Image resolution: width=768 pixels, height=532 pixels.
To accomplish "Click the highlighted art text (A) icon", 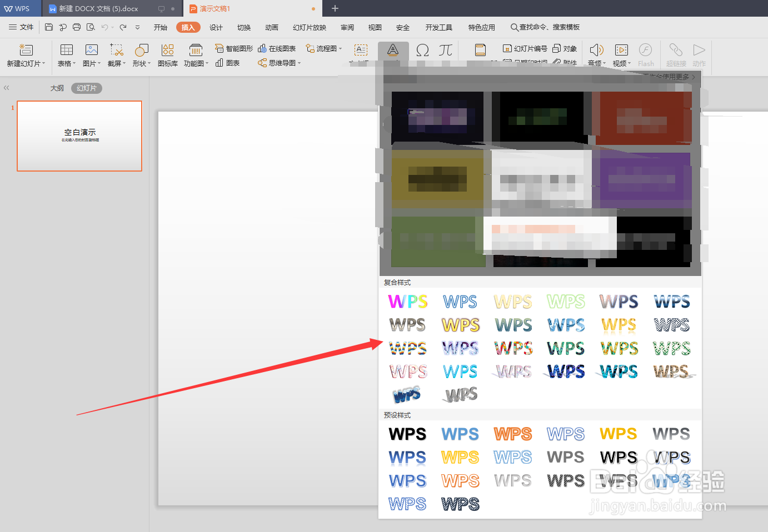I will [393, 50].
